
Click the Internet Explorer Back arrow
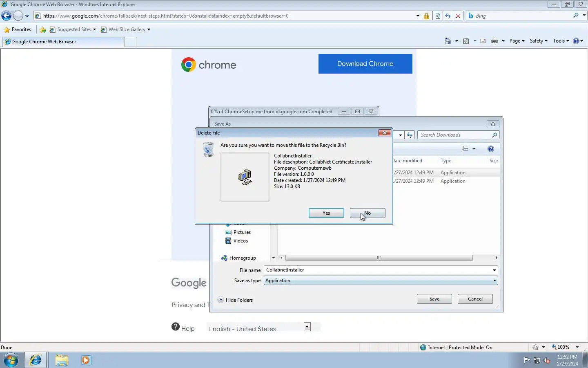pyautogui.click(x=6, y=16)
